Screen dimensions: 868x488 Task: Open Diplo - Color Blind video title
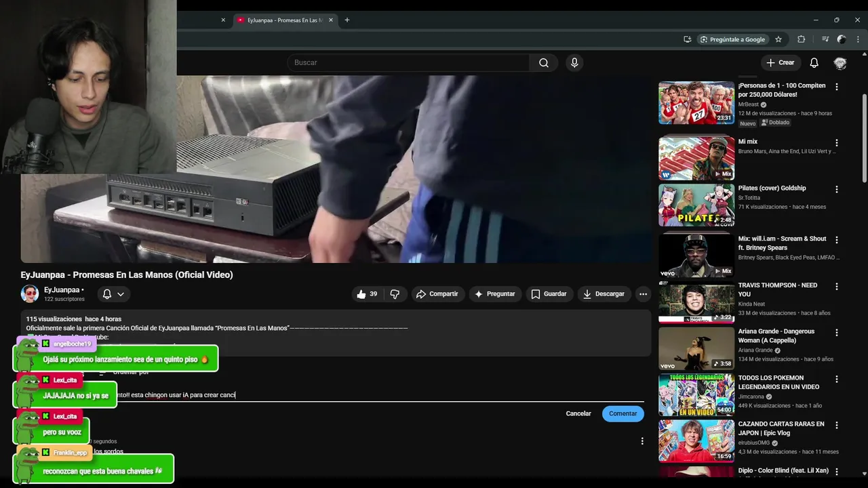click(783, 470)
